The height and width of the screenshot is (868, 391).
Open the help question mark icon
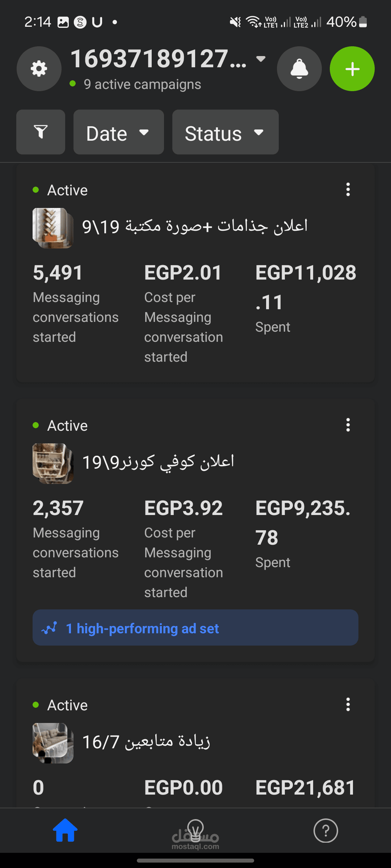[325, 830]
